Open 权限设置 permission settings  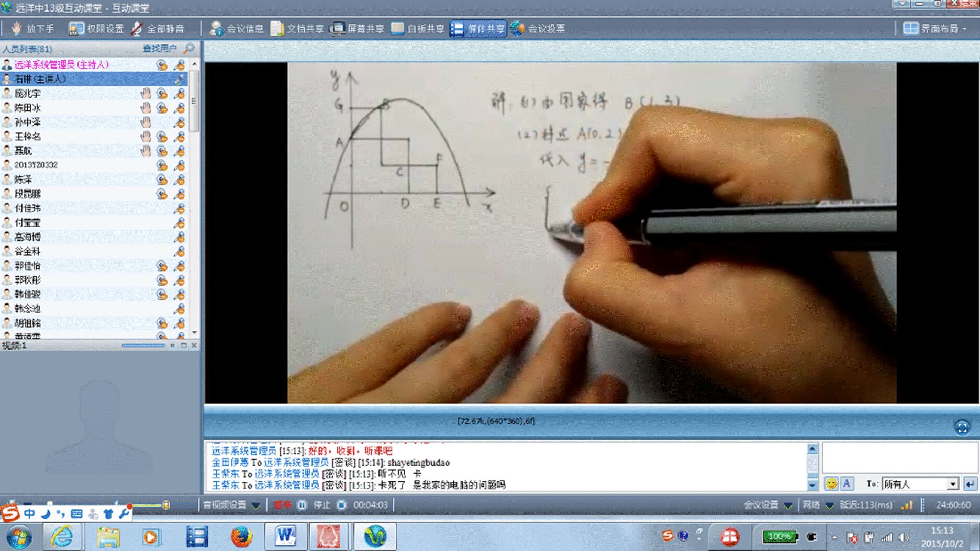[x=96, y=29]
